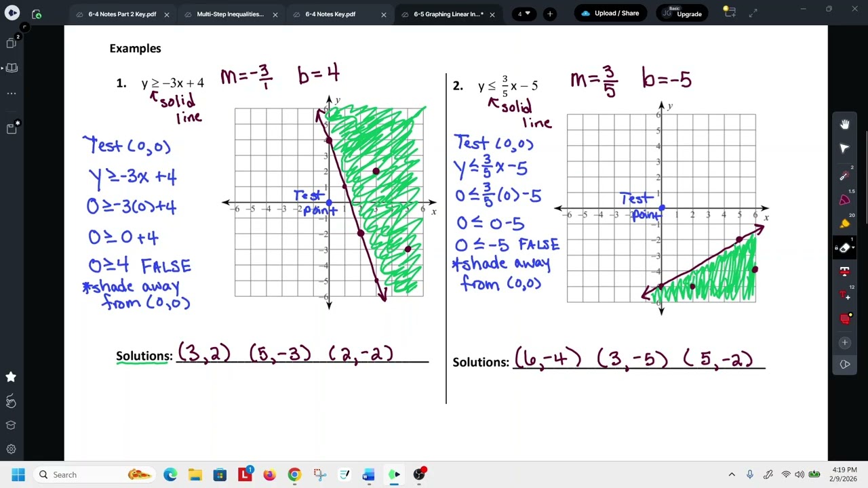Close the 6-4 Notes Key.pdf tab
This screenshot has height=488, width=868.
pyautogui.click(x=384, y=14)
